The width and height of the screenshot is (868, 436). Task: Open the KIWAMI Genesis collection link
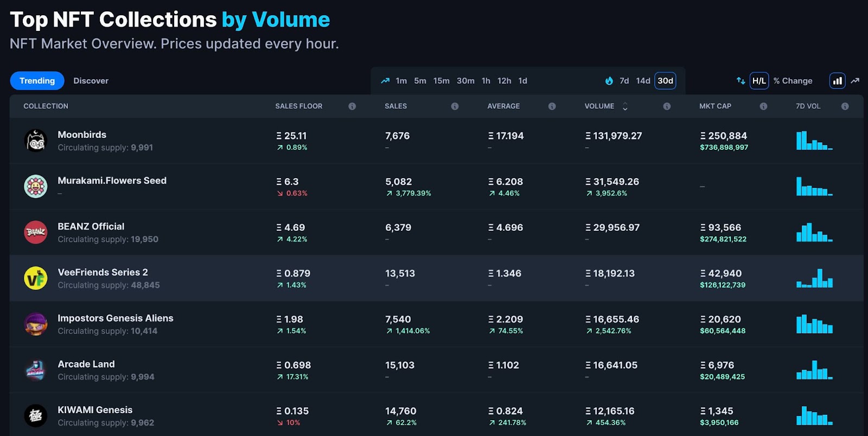[x=95, y=410]
